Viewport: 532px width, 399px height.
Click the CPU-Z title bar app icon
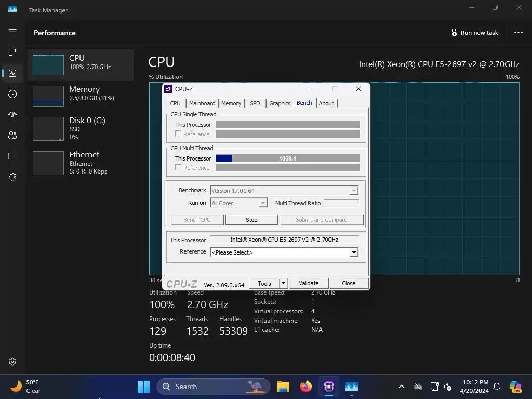coord(168,89)
